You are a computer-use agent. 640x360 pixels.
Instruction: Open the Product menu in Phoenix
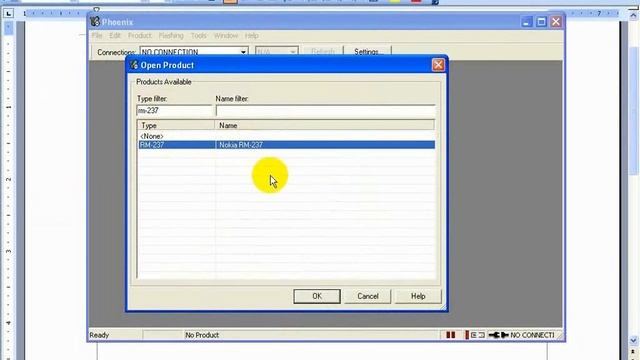click(140, 36)
